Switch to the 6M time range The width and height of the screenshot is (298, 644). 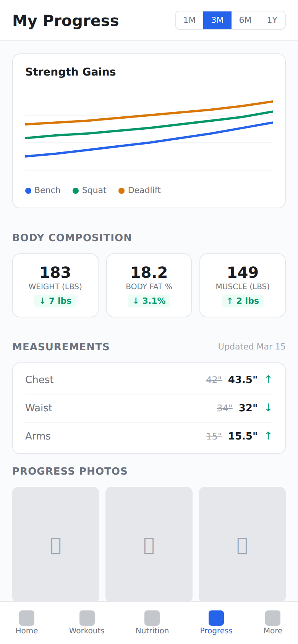[x=245, y=20]
